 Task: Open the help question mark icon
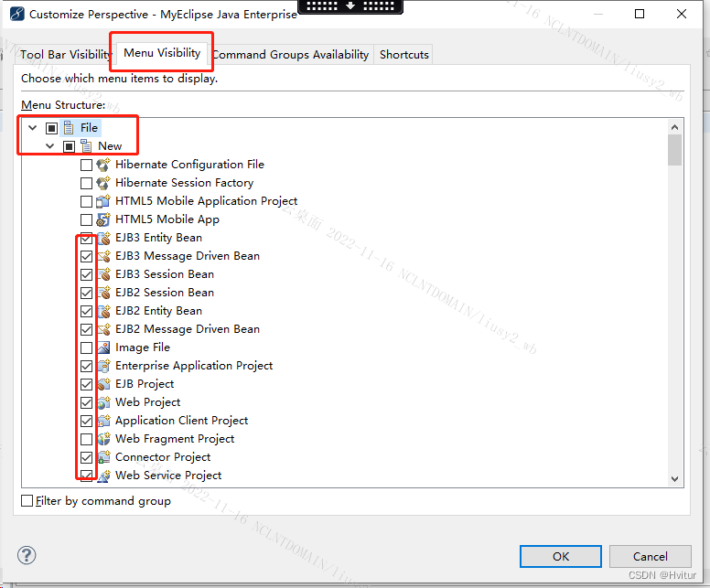[x=27, y=555]
